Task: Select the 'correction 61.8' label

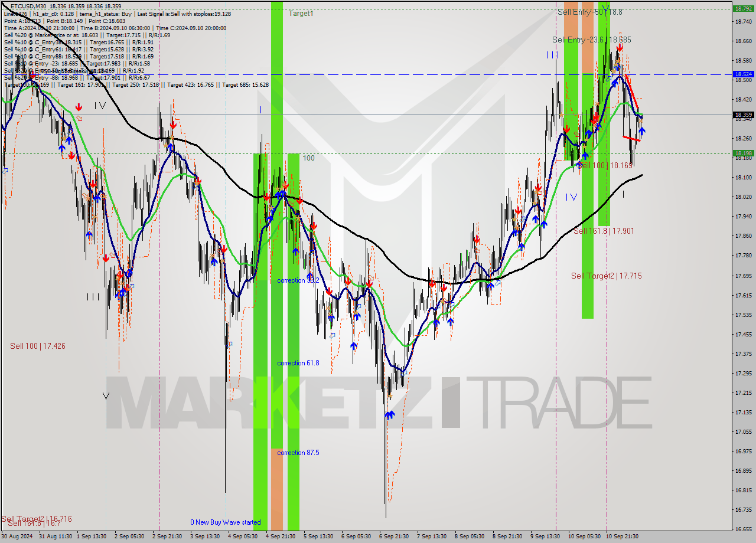Action: 298,363
